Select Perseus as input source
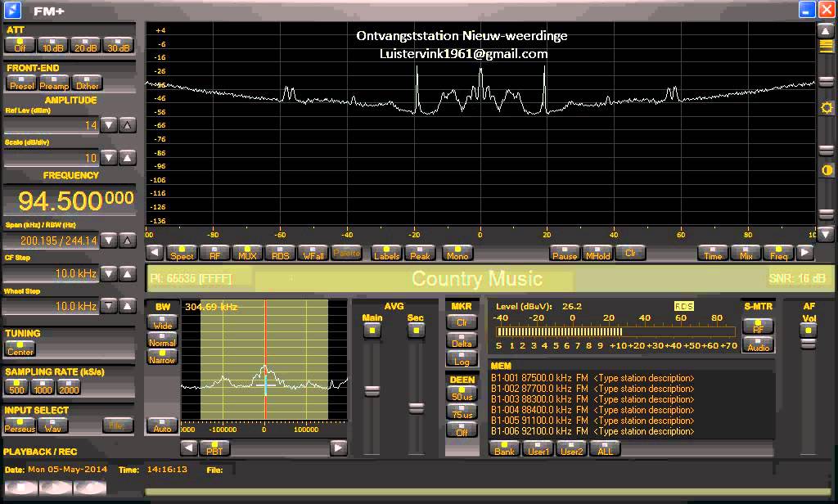 [20, 425]
